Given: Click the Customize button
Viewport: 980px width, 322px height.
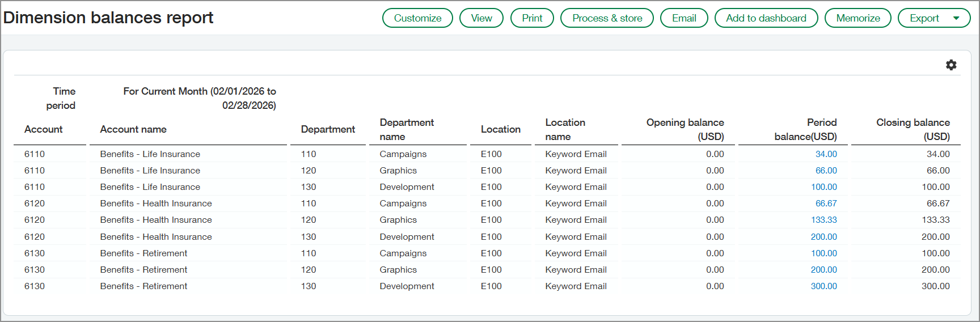Looking at the screenshot, I should point(417,18).
